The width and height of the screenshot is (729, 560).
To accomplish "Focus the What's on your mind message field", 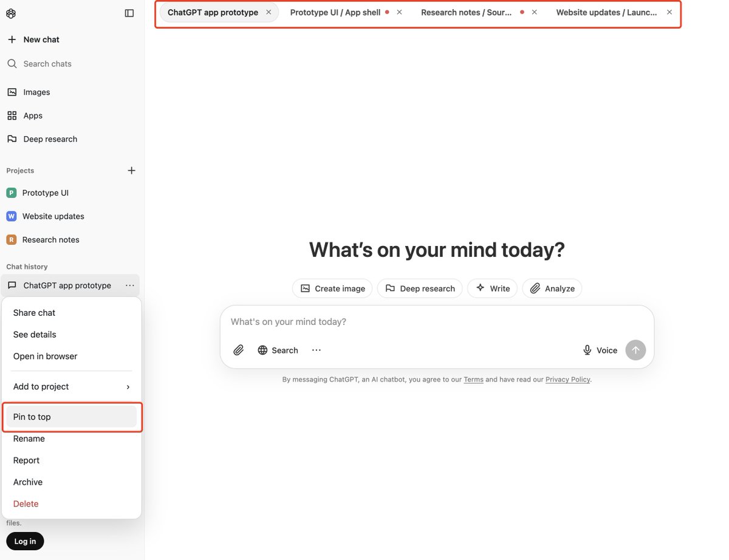I will pos(437,322).
